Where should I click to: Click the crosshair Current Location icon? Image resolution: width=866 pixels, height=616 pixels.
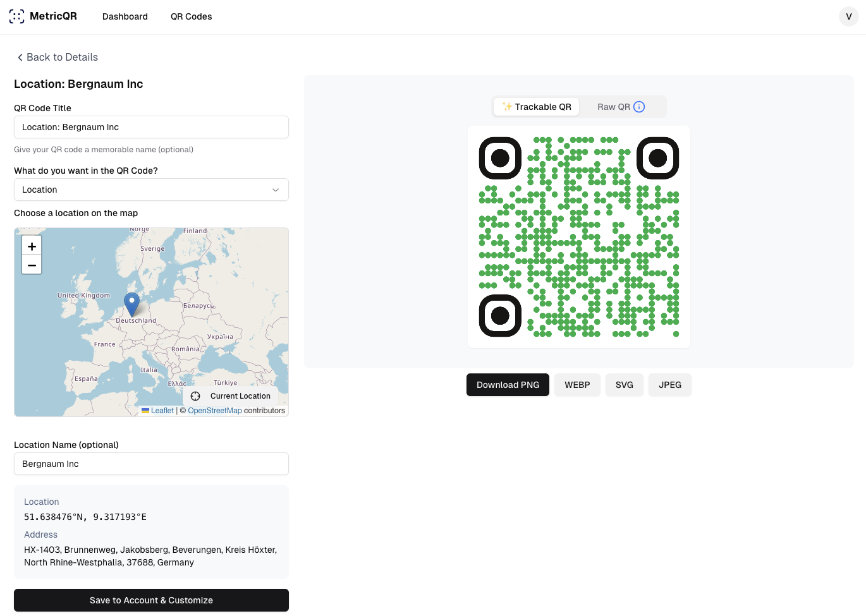coord(195,396)
